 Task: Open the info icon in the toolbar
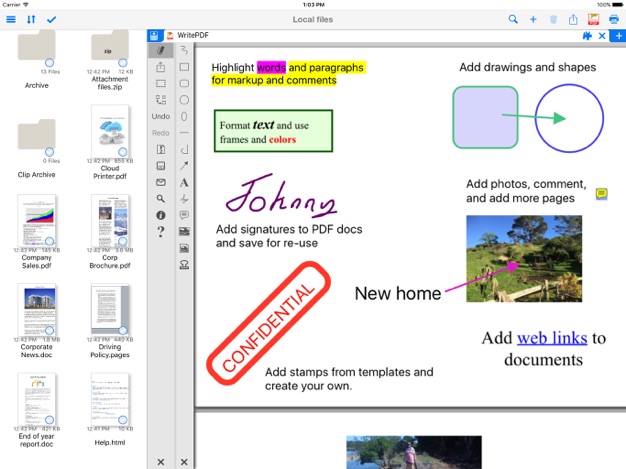[160, 215]
